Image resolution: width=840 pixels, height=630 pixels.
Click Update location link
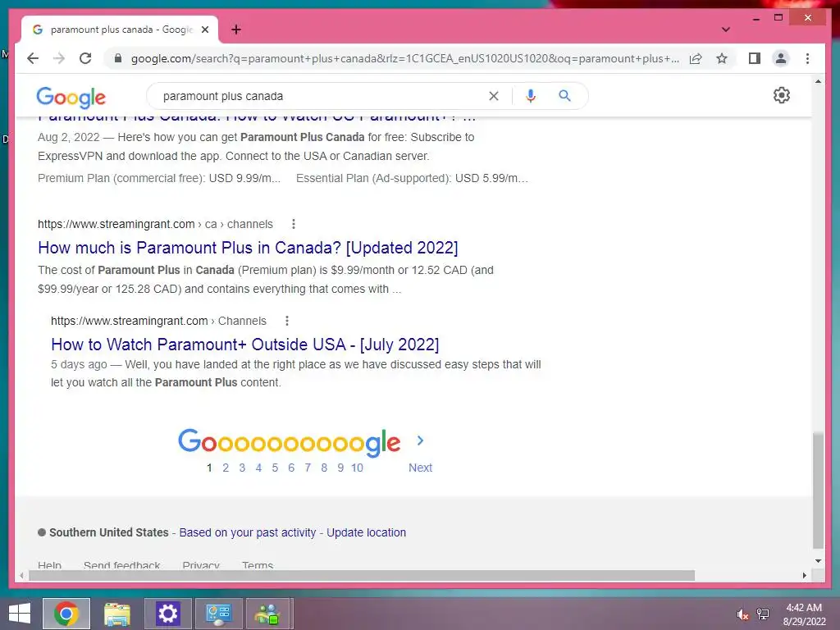click(367, 532)
